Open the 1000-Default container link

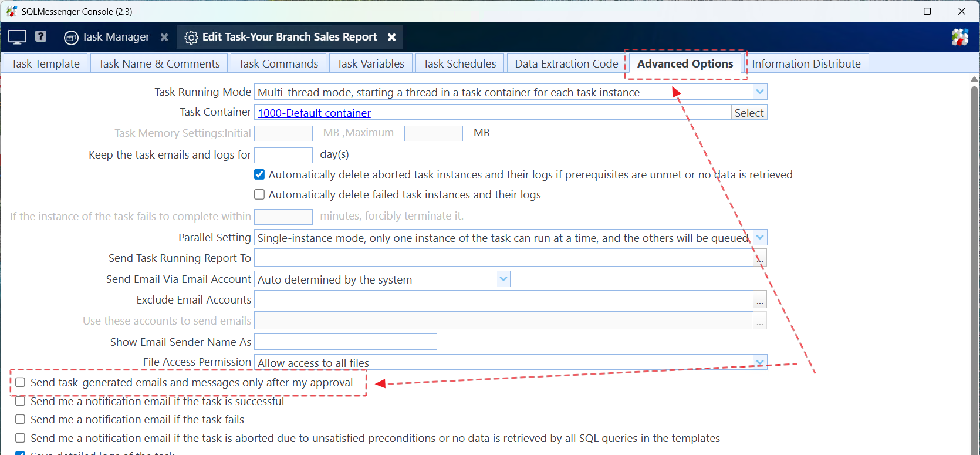coord(314,113)
